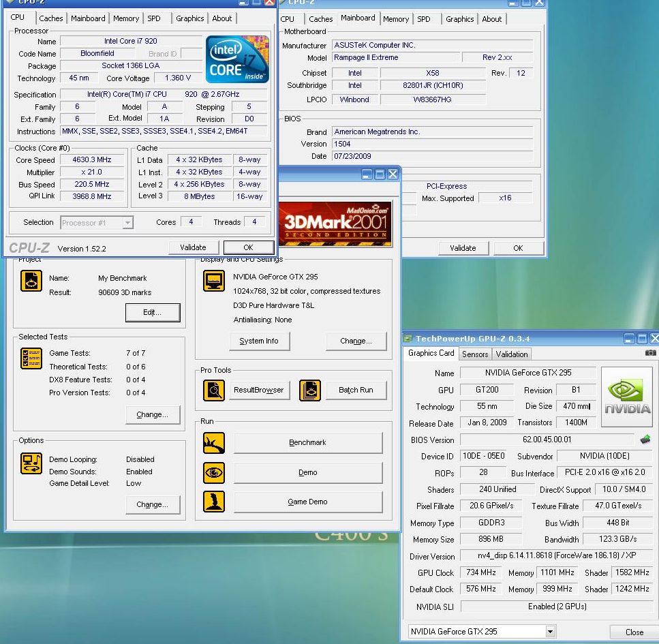Click the GPU Clock 734 MHz value
659x644 pixels.
481,572
